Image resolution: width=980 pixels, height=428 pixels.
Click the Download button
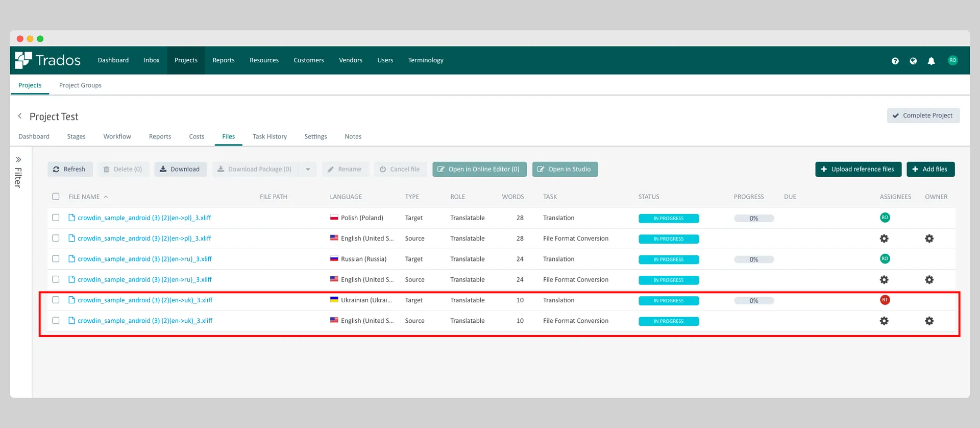point(180,170)
